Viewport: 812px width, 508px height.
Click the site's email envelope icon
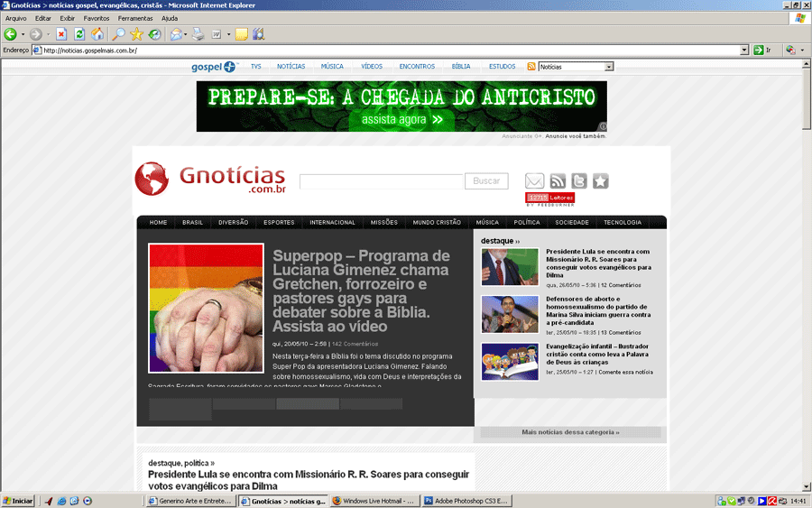click(x=534, y=180)
